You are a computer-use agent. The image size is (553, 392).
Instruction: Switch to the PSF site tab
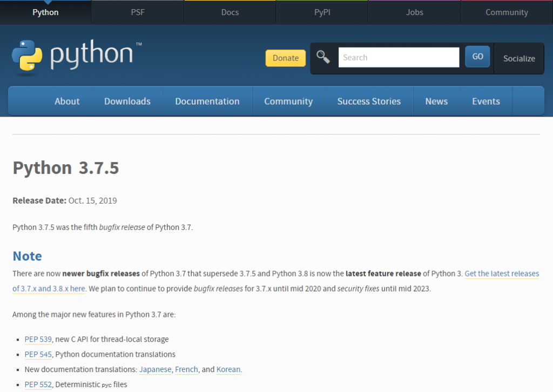coord(137,12)
